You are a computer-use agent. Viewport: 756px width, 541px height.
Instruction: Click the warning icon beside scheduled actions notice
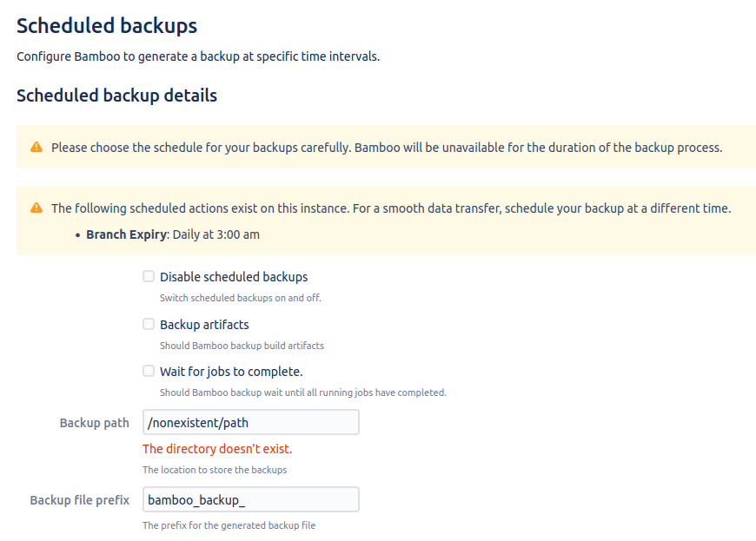pos(36,208)
